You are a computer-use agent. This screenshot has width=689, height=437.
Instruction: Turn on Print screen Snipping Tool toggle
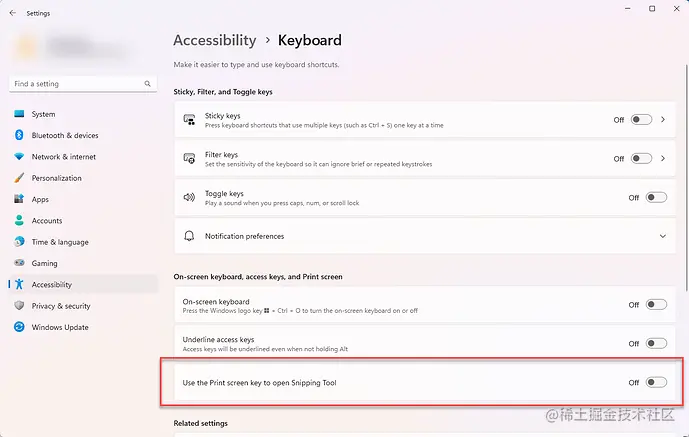[x=656, y=382]
